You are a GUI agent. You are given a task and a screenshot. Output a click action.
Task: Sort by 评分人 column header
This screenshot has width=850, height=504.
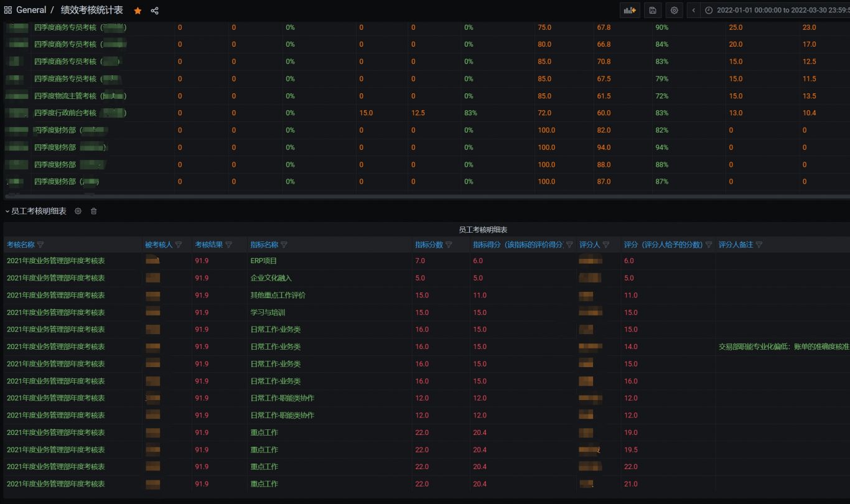click(589, 245)
